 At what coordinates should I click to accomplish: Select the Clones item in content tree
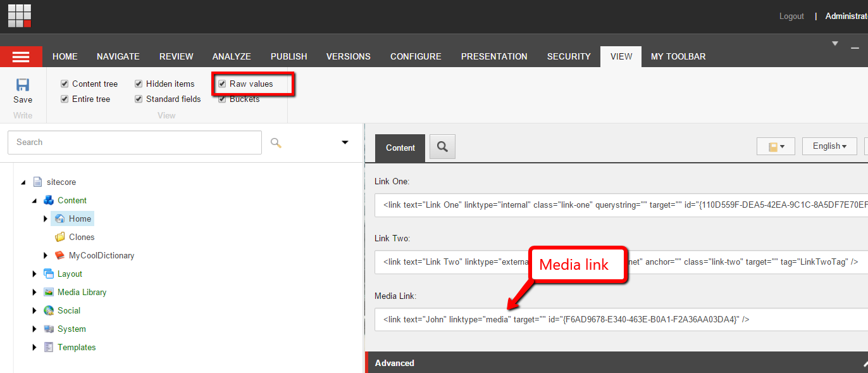81,237
